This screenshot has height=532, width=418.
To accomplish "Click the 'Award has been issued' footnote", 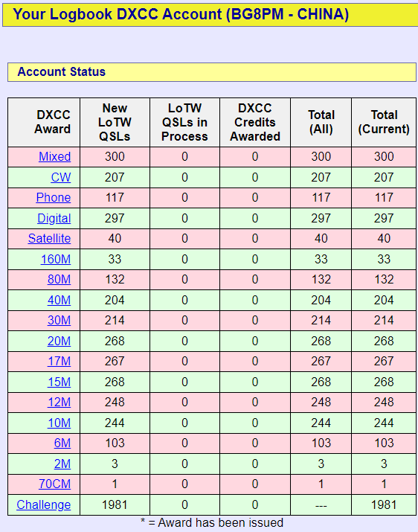I will 212,523.
